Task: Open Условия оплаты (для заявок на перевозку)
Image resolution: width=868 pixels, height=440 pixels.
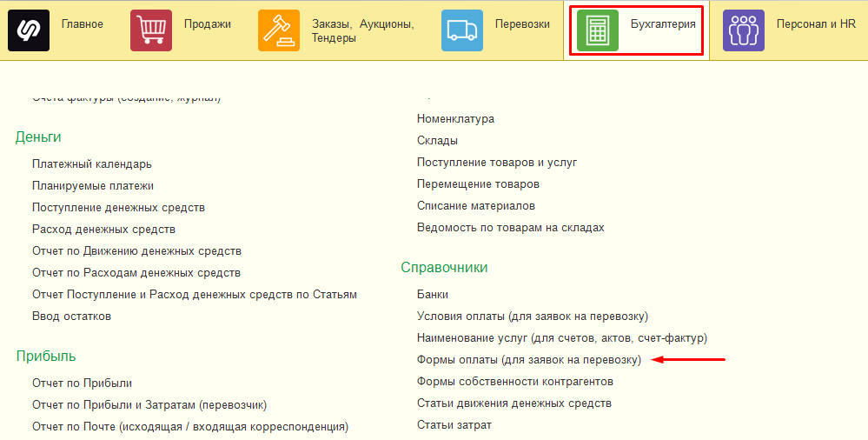Action: pyautogui.click(x=533, y=316)
